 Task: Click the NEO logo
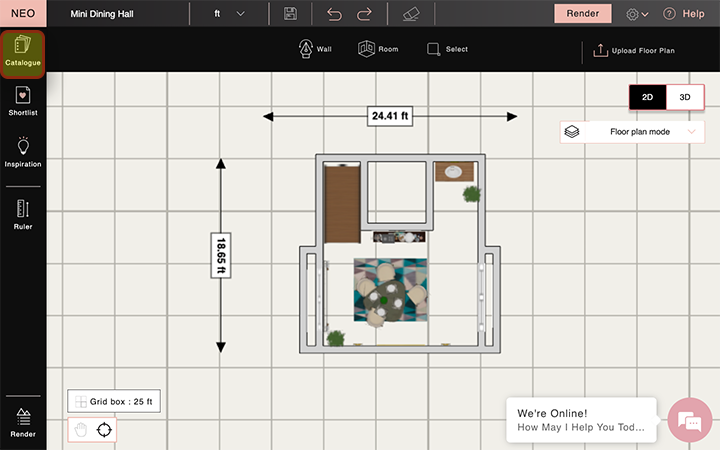point(23,13)
